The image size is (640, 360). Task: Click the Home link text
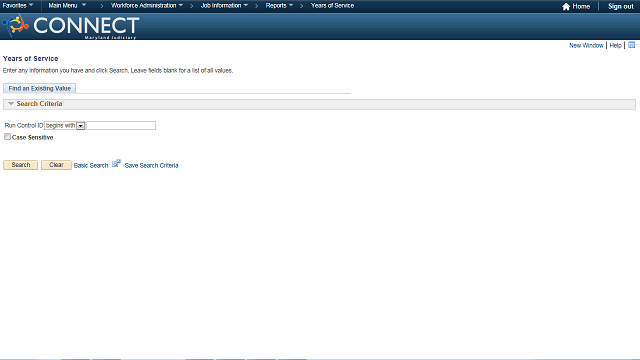(581, 7)
